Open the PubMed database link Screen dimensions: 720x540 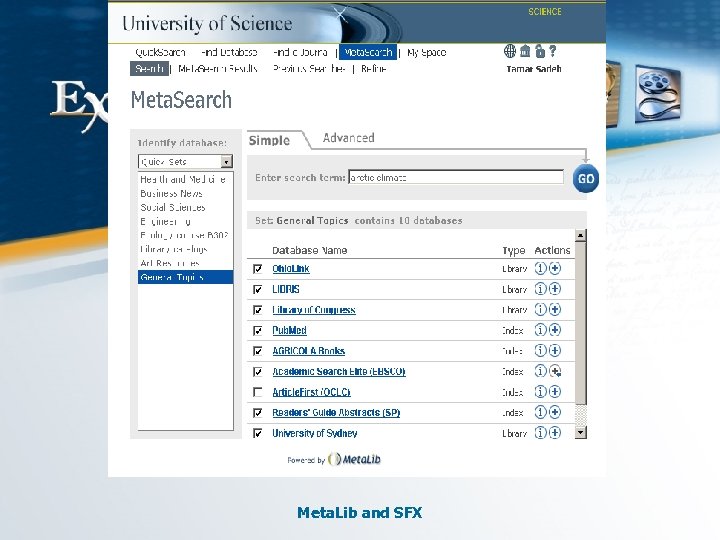coord(289,330)
